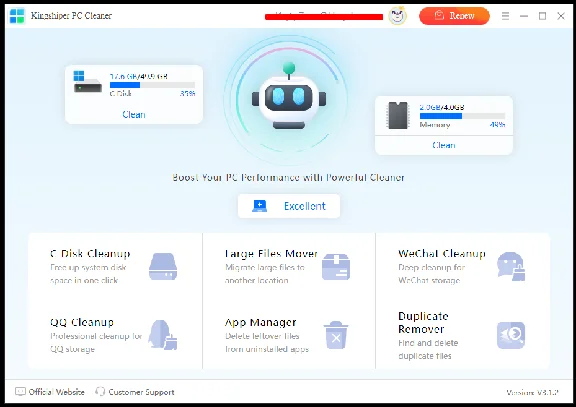This screenshot has width=576, height=407.
Task: Open the user avatar profile icon
Action: tap(397, 16)
